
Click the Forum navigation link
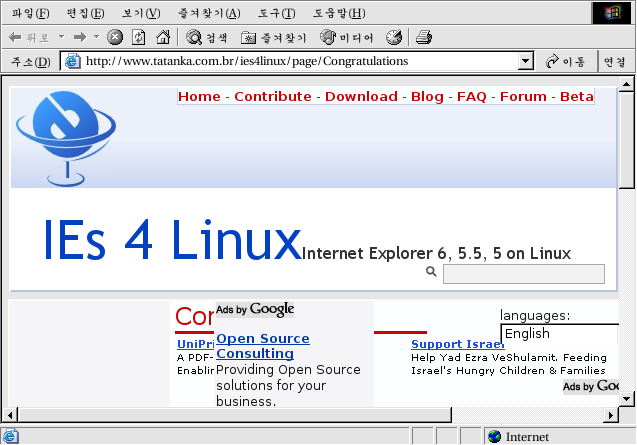coord(523,97)
